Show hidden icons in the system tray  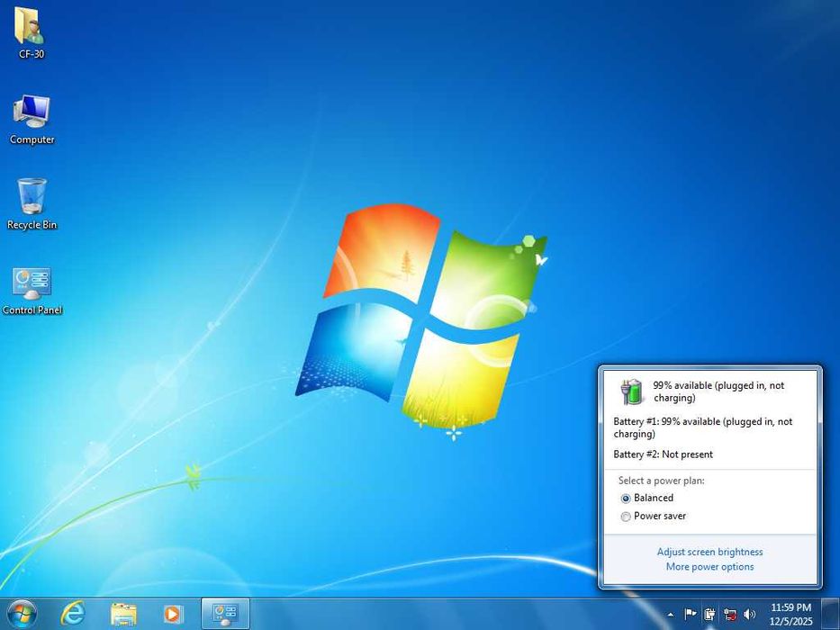670,615
